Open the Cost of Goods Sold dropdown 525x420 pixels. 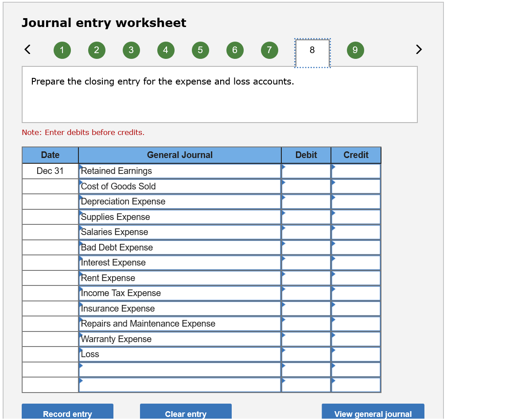pyautogui.click(x=180, y=186)
